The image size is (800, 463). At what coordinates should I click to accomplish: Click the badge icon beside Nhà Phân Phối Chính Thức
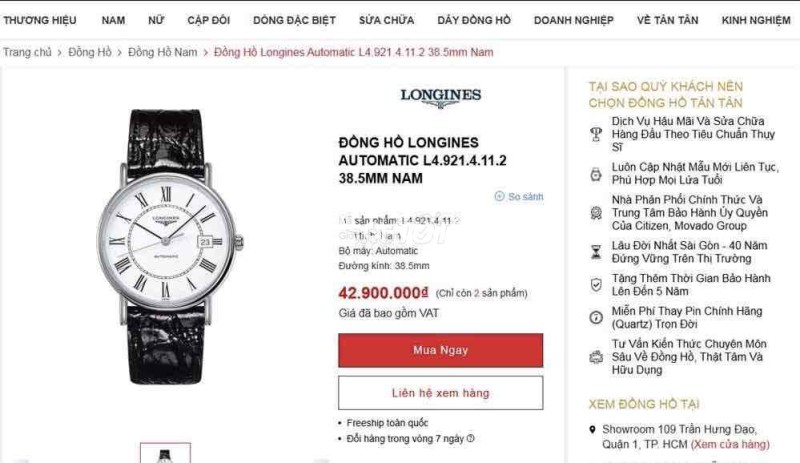point(596,213)
